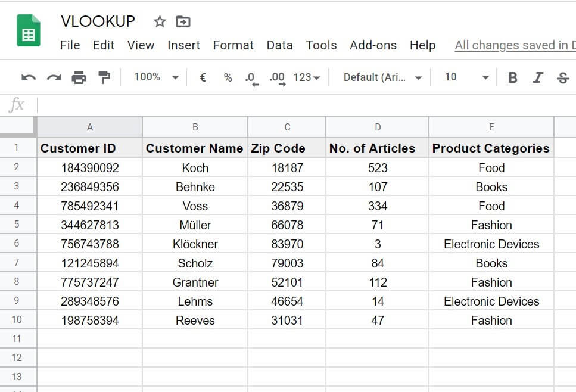Open the Insert menu
The image size is (576, 392).
183,45
